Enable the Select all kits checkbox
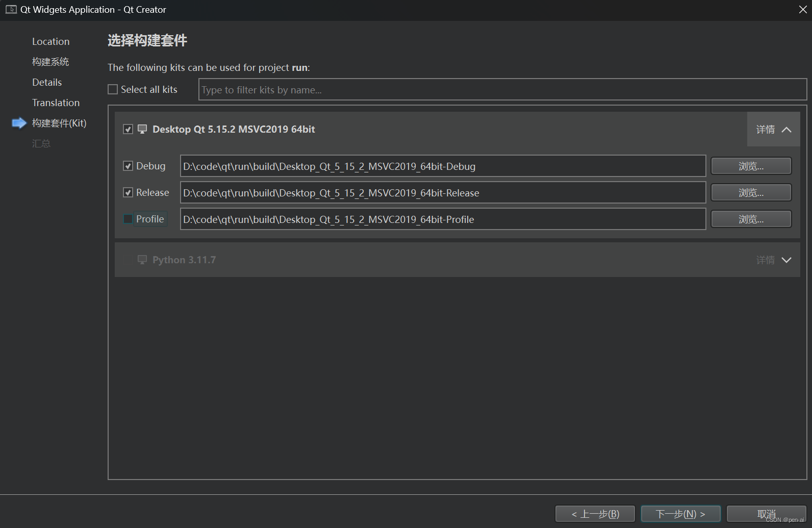 pyautogui.click(x=113, y=89)
